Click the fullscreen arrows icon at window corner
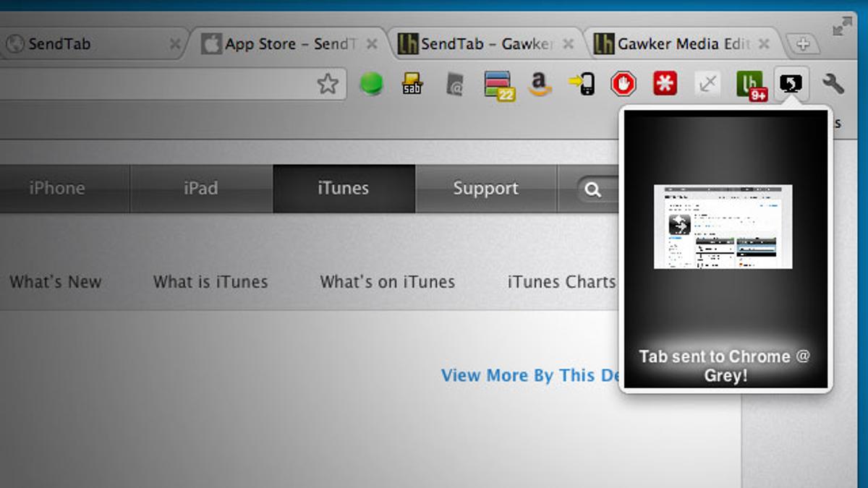868x488 pixels. click(x=842, y=27)
